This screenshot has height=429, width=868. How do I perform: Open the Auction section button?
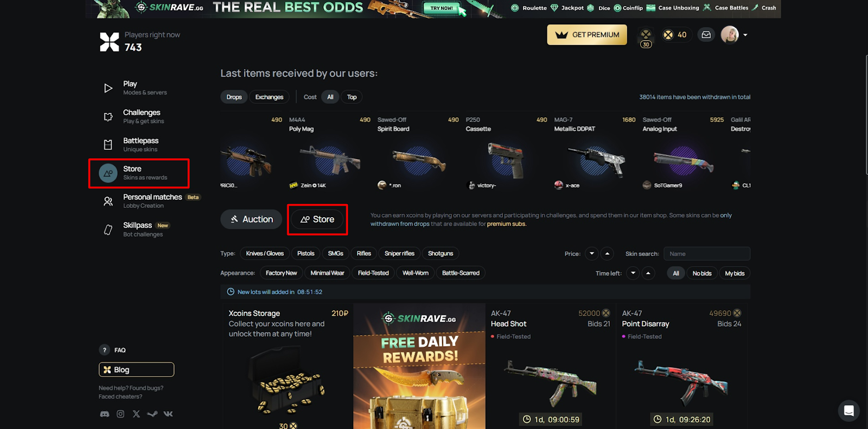[x=251, y=219]
